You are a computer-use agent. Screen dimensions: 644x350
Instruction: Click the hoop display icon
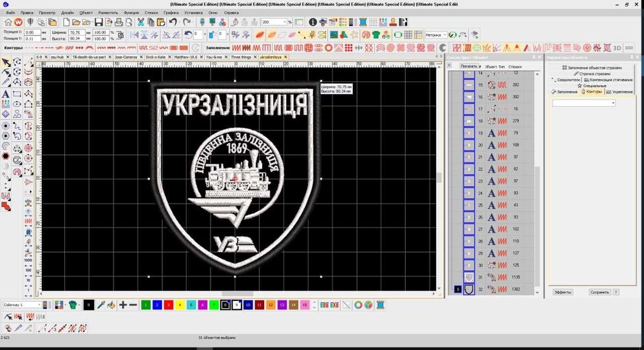click(x=397, y=35)
